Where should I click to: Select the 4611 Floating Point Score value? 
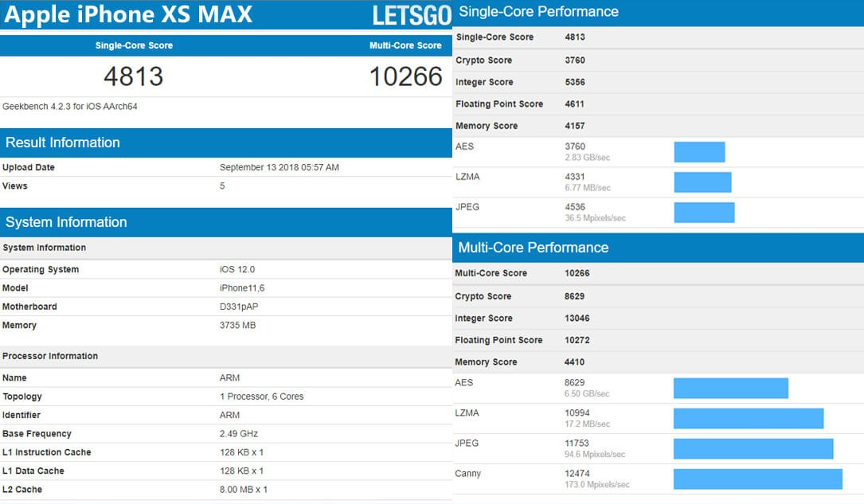[575, 104]
